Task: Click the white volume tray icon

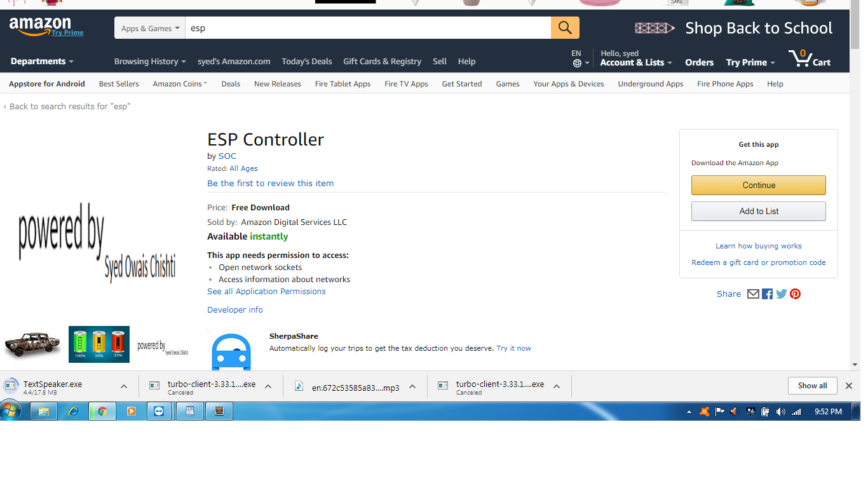Action: pos(781,412)
